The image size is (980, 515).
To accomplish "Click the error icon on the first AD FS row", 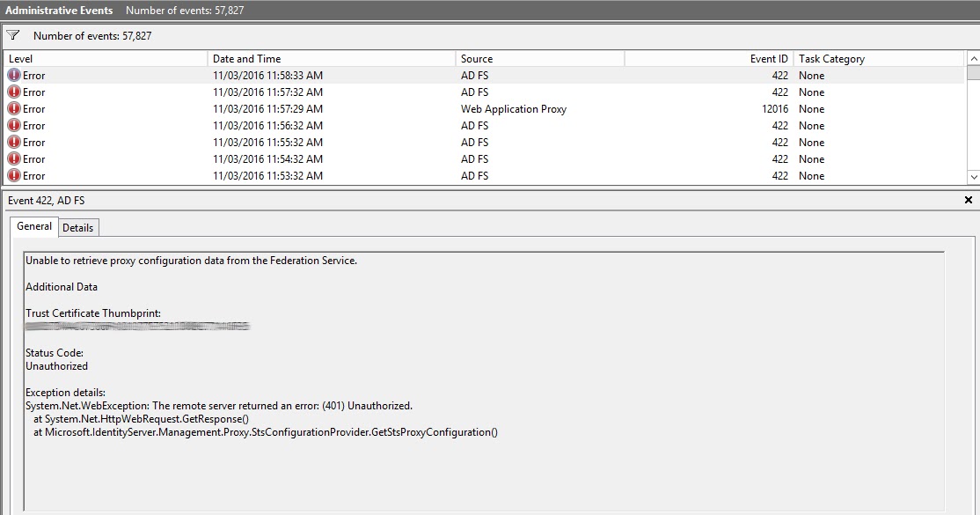I will pos(11,75).
